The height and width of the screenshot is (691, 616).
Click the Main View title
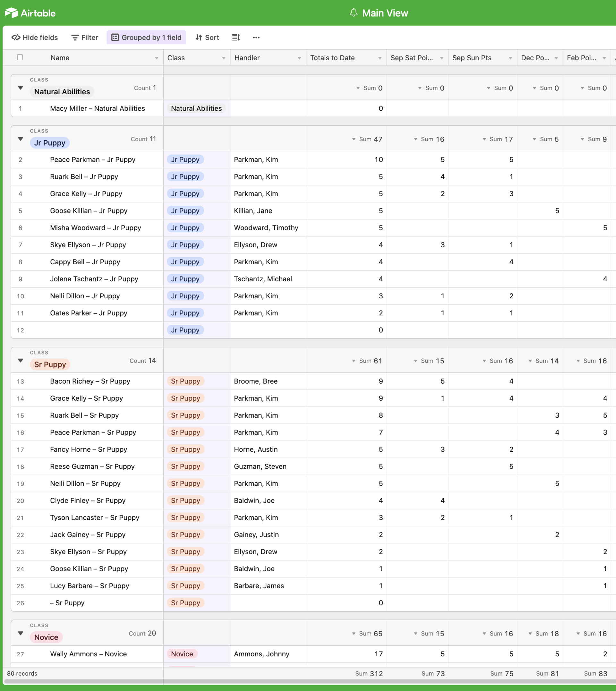385,13
